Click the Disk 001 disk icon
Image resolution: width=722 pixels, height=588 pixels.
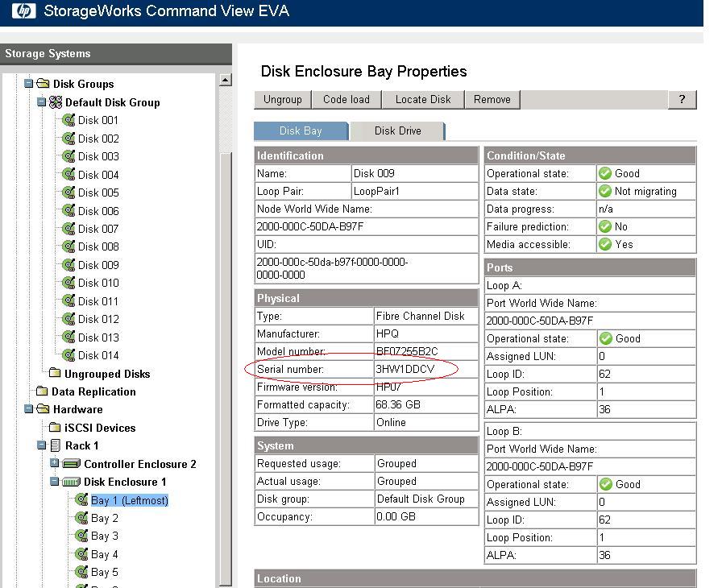tap(68, 121)
